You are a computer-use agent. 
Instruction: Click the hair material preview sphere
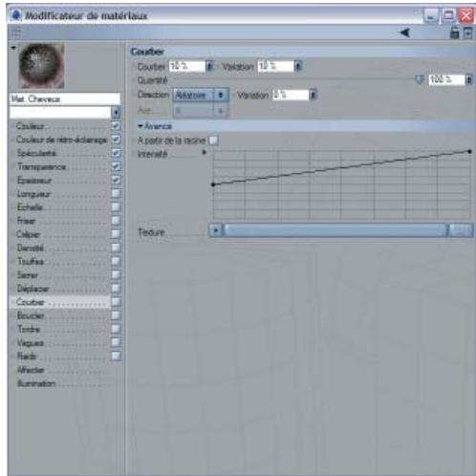[41, 66]
